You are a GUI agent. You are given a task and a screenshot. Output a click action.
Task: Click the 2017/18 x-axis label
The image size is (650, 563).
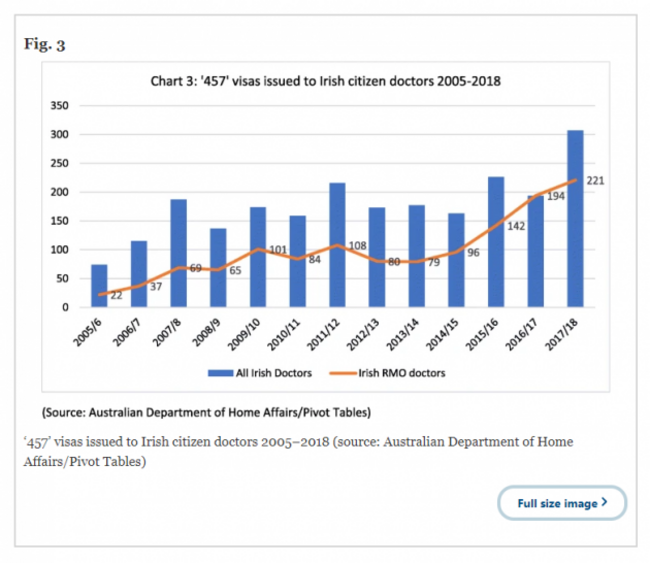tap(561, 334)
